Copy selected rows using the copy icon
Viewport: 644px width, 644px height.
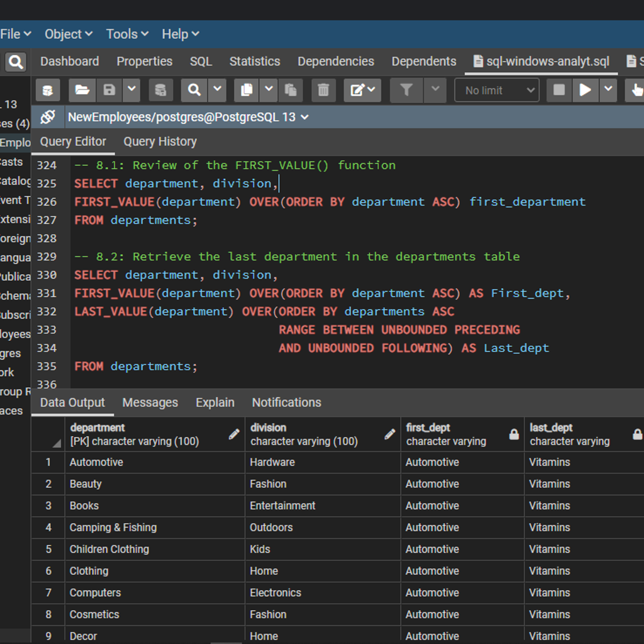(246, 90)
